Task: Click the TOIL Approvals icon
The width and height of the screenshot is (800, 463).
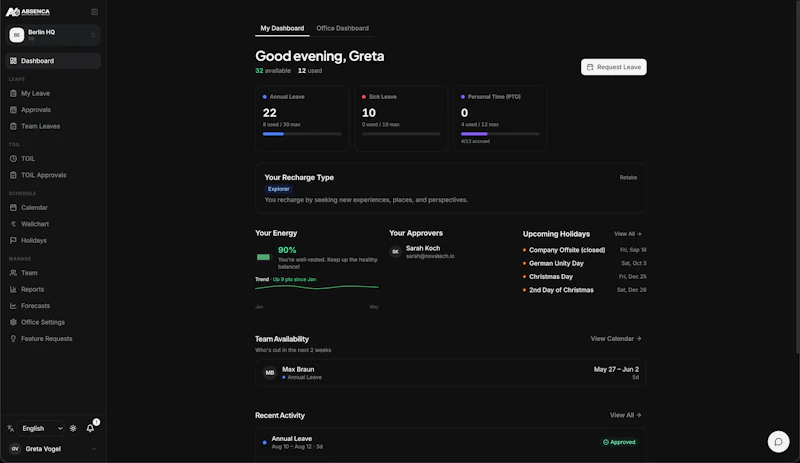Action: tap(13, 175)
